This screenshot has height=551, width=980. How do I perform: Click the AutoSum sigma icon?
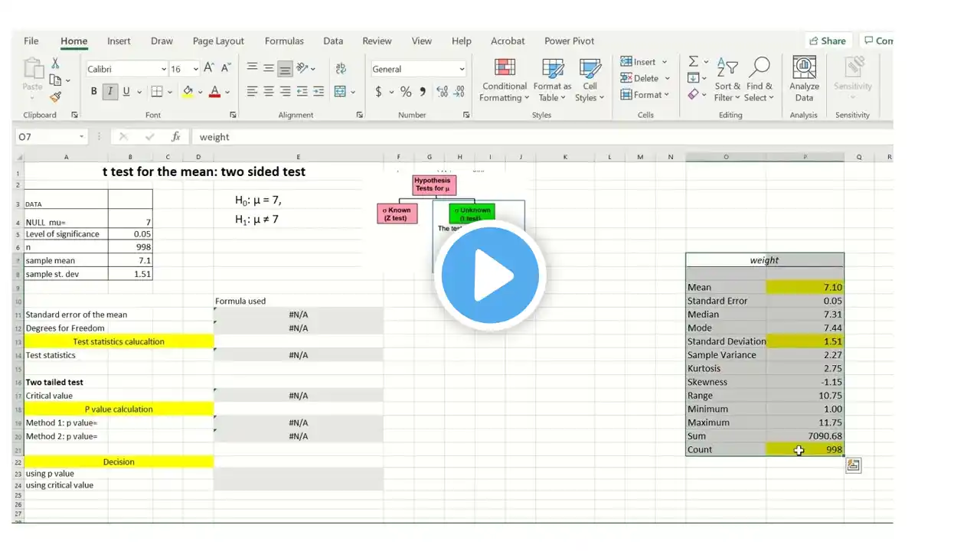click(x=693, y=61)
